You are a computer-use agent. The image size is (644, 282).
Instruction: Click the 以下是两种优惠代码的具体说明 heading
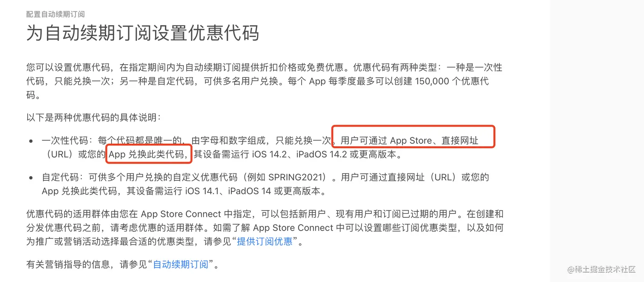pos(91,117)
